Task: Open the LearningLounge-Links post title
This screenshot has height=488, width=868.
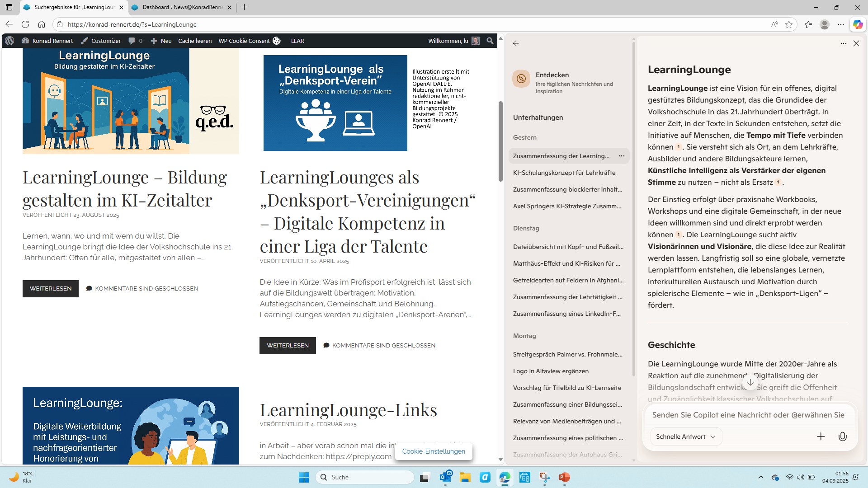Action: pos(348,410)
